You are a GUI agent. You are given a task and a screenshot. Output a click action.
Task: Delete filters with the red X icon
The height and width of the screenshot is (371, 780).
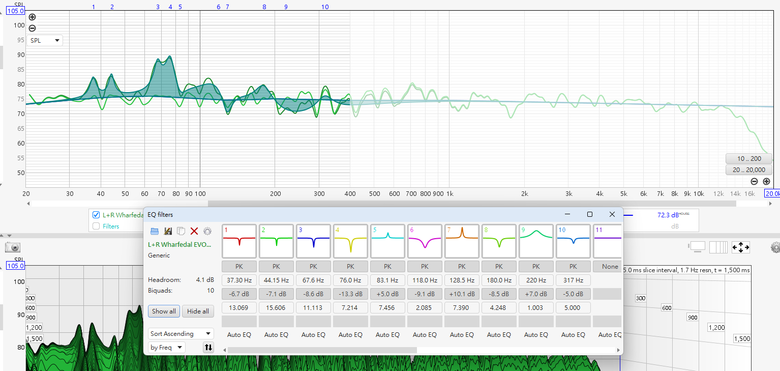coord(195,231)
